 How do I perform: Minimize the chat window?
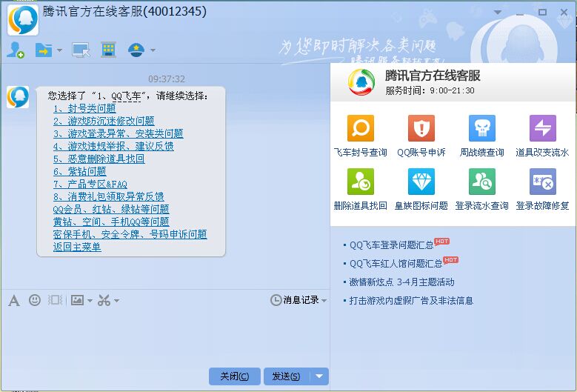519,13
